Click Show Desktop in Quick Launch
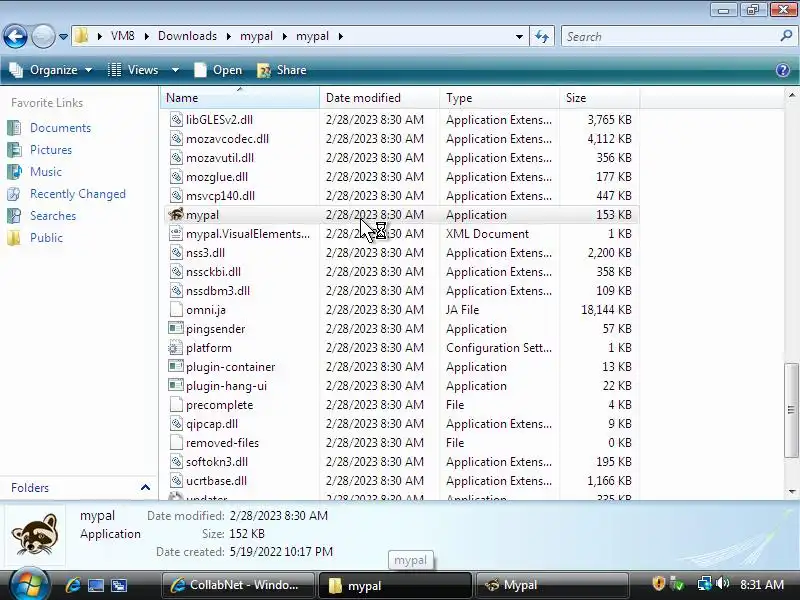Screen dimensions: 800x600 96,585
